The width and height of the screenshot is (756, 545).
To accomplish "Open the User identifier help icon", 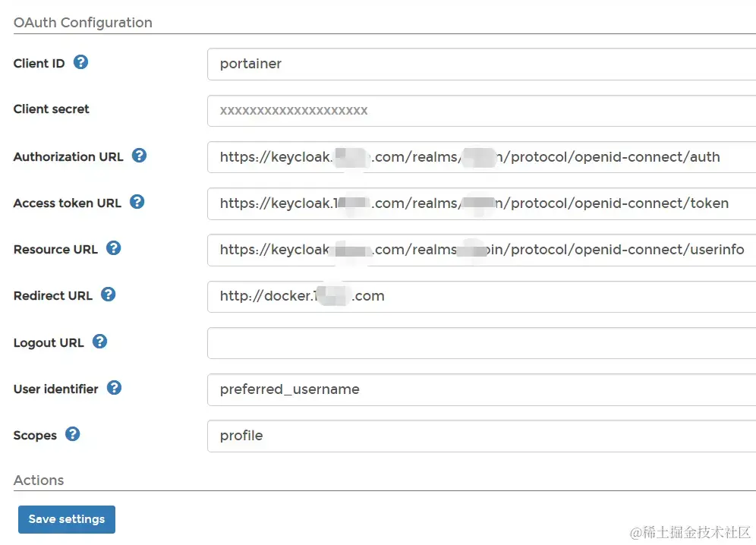I will tap(114, 388).
